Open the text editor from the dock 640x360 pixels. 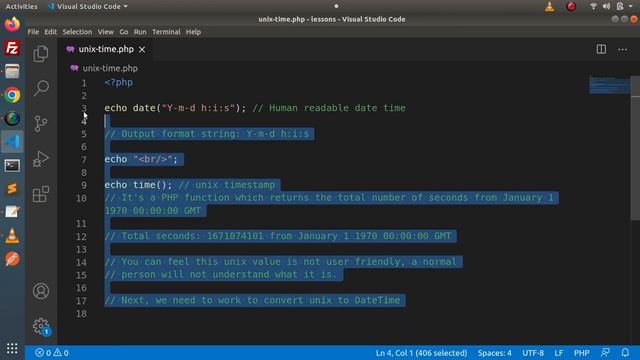click(x=12, y=212)
